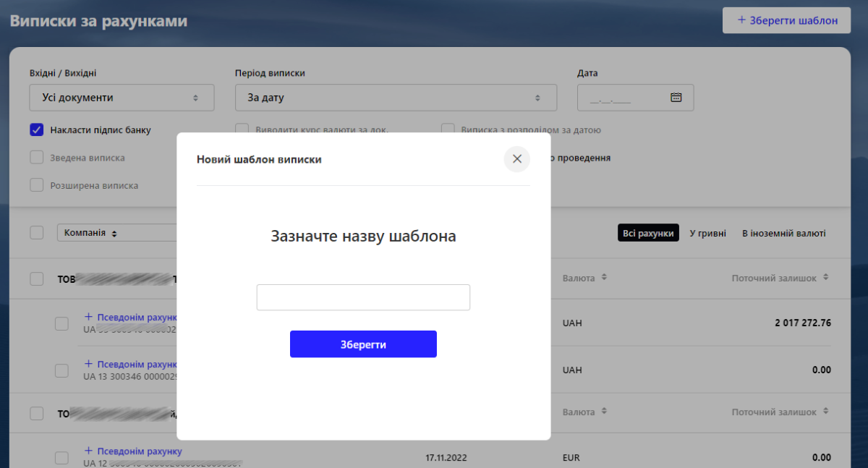Check the 2 017 272.76 account checkbox
868x468 pixels.
62,323
